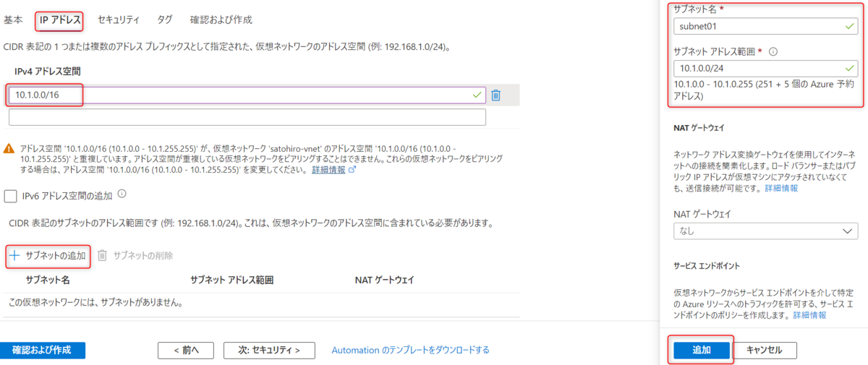Click サブネットの追加 label text
Screen dimensions: 868x365
(55, 255)
